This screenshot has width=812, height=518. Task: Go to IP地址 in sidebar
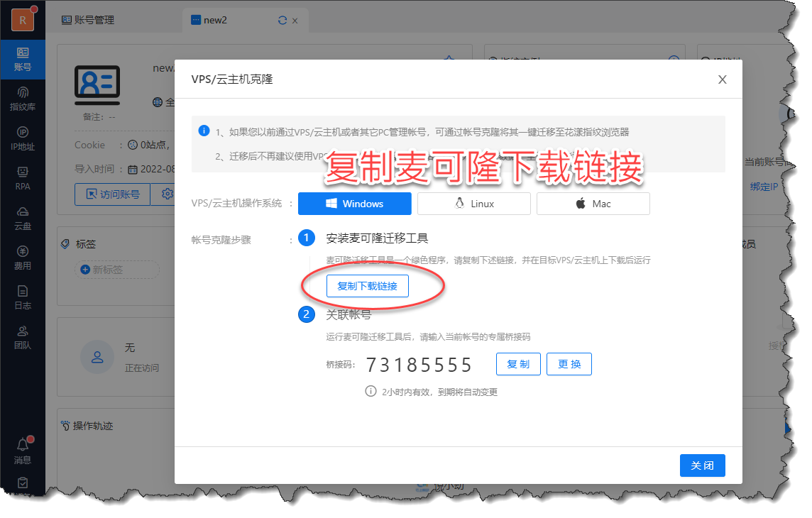click(22, 138)
